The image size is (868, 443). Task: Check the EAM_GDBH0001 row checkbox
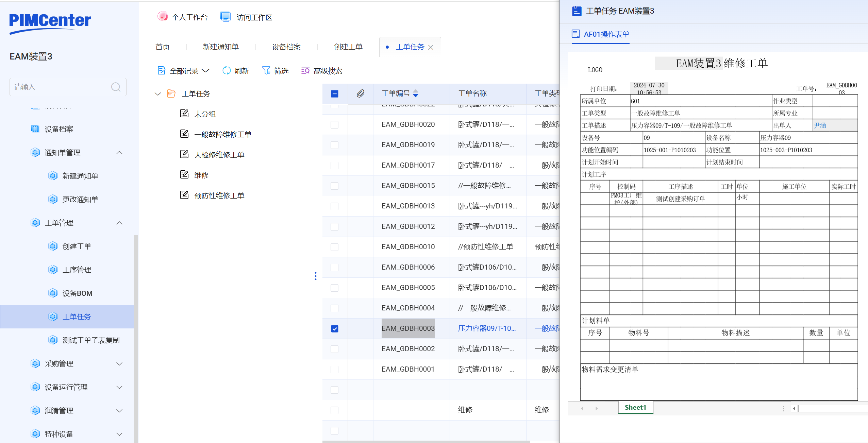pos(335,370)
